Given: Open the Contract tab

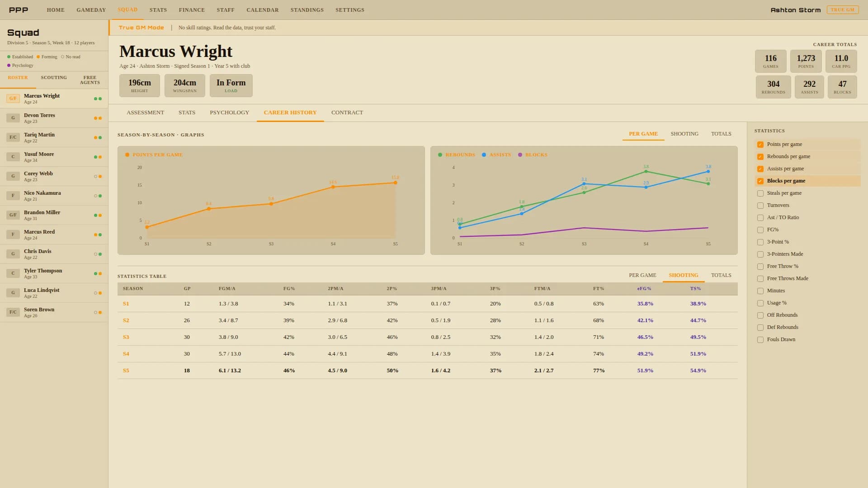Looking at the screenshot, I should pyautogui.click(x=347, y=113).
